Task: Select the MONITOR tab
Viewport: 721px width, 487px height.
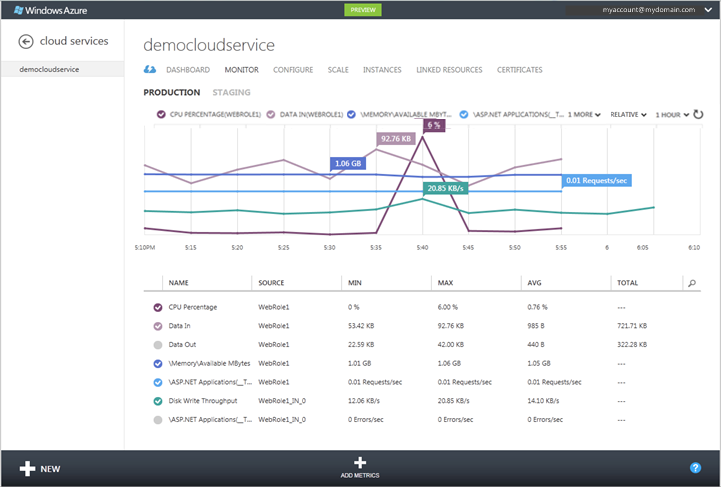Action: 241,70
